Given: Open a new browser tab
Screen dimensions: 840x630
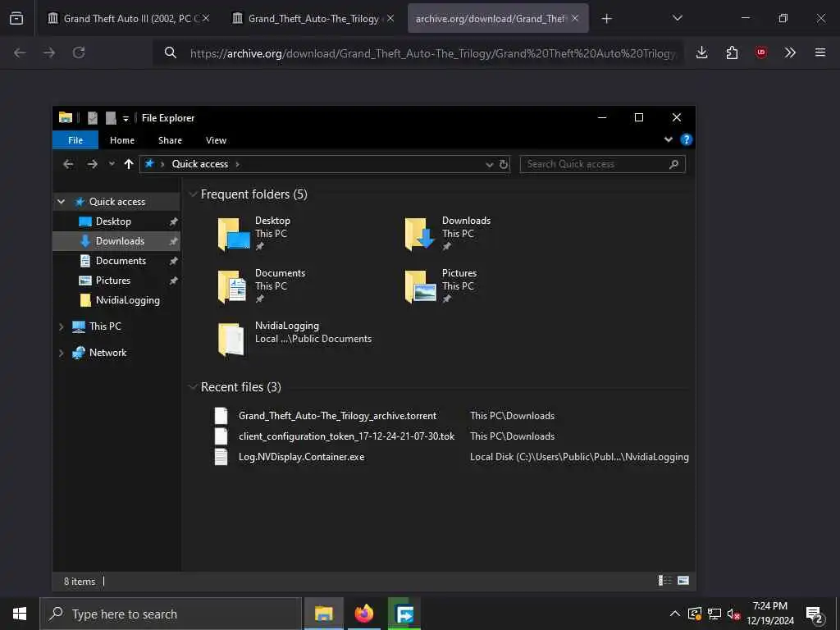Looking at the screenshot, I should [x=606, y=19].
